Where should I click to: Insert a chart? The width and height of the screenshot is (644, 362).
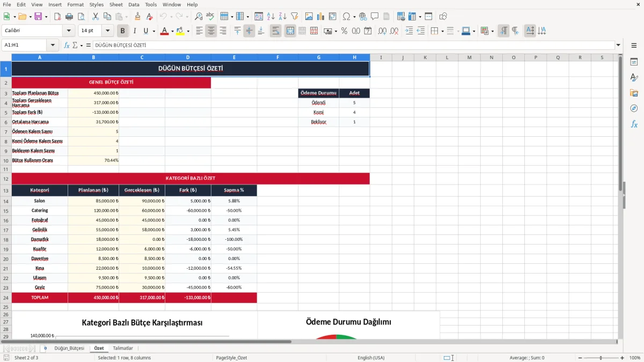[x=321, y=17]
